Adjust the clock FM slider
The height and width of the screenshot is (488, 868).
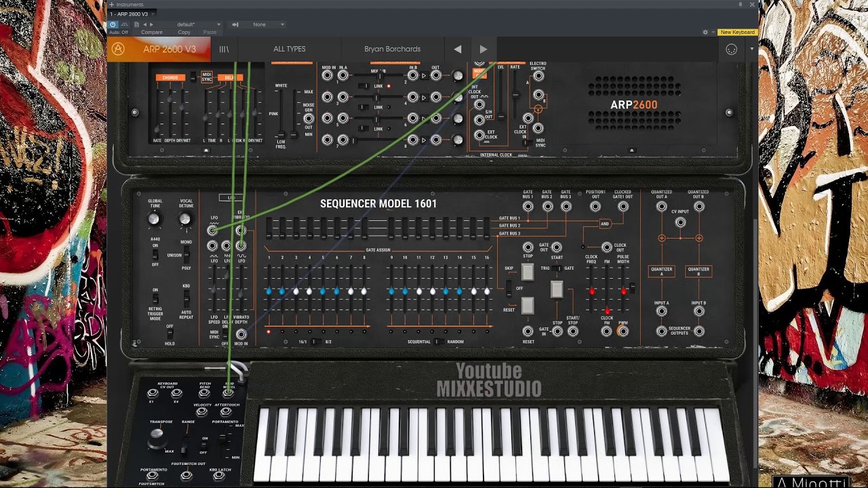point(607,291)
